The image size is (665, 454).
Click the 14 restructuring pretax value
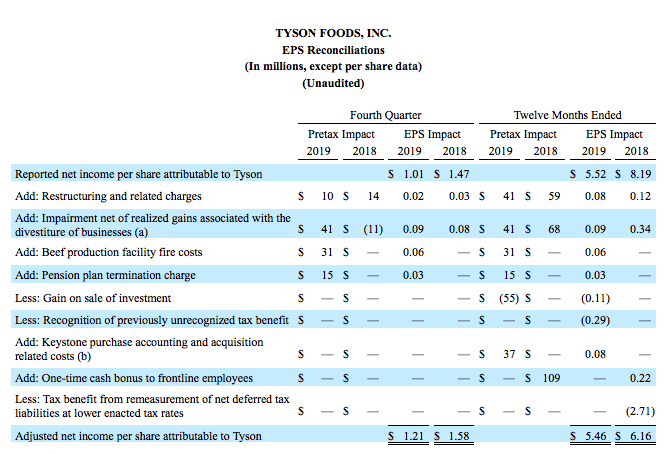373,196
